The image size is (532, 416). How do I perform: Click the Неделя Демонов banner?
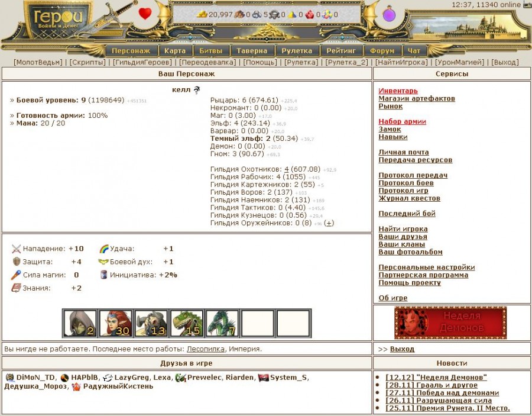(x=451, y=323)
